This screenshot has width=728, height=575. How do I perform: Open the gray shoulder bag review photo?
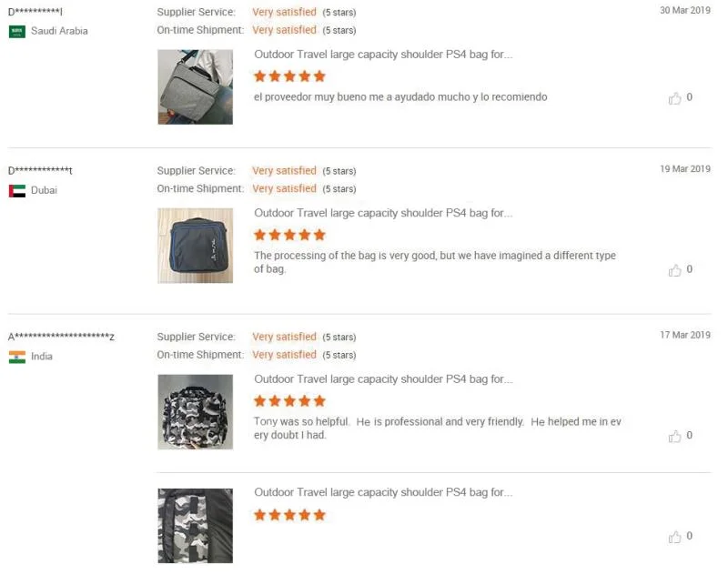[195, 87]
